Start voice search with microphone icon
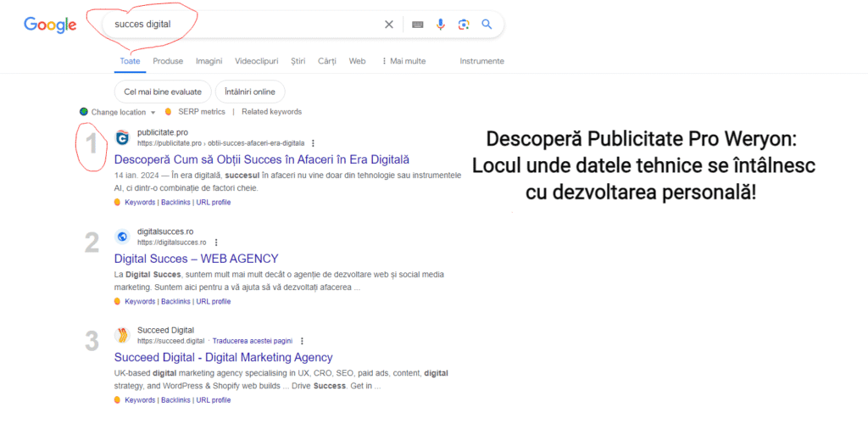868x424 pixels. pos(441,25)
